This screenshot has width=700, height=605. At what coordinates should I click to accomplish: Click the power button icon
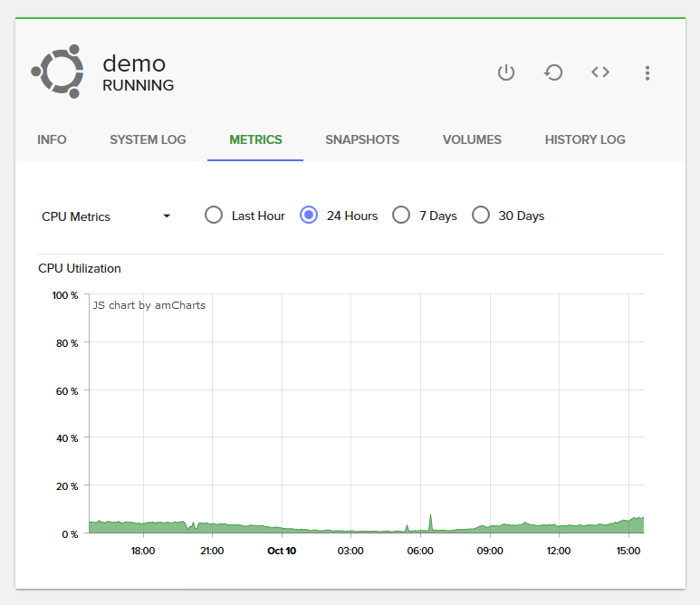[506, 72]
